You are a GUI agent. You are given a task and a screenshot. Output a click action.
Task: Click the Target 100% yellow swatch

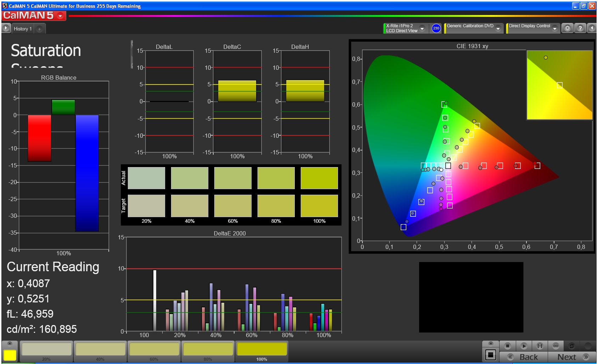click(x=319, y=206)
